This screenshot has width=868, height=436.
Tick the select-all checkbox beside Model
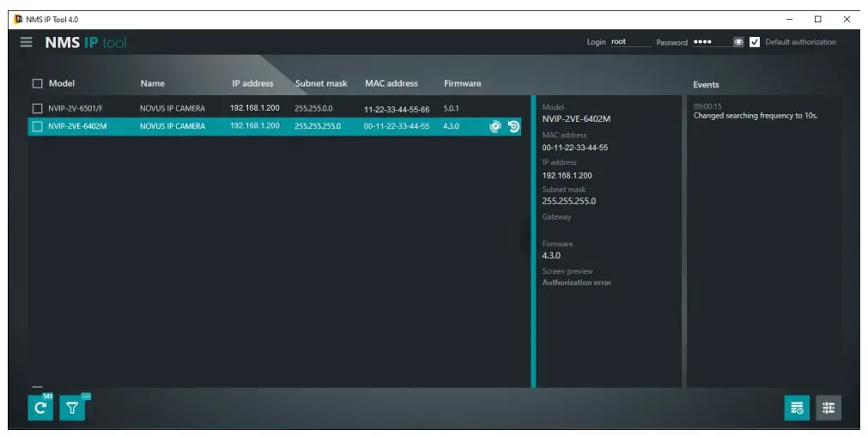[37, 83]
